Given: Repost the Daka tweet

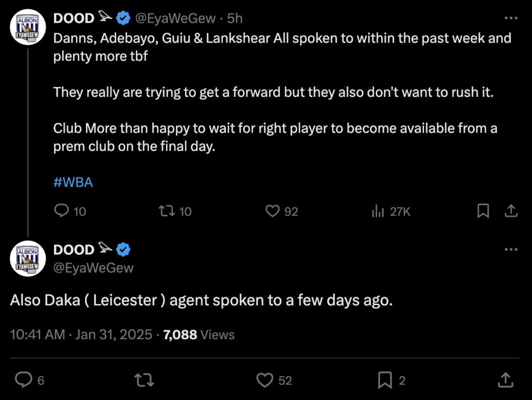Looking at the screenshot, I should 144,380.
